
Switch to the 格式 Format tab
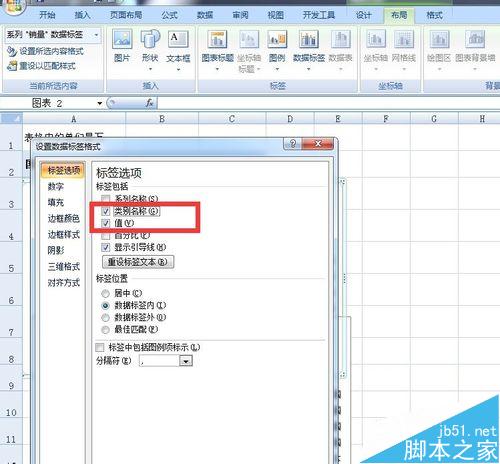pos(434,15)
